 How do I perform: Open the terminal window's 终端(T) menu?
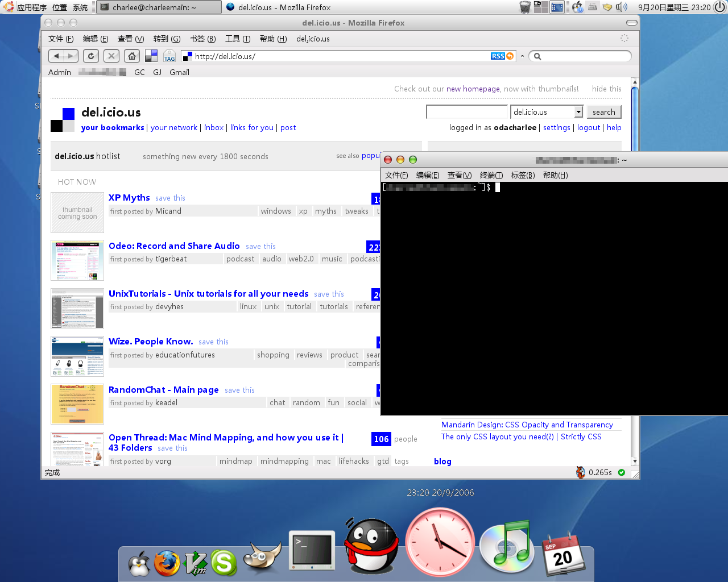tap(491, 175)
